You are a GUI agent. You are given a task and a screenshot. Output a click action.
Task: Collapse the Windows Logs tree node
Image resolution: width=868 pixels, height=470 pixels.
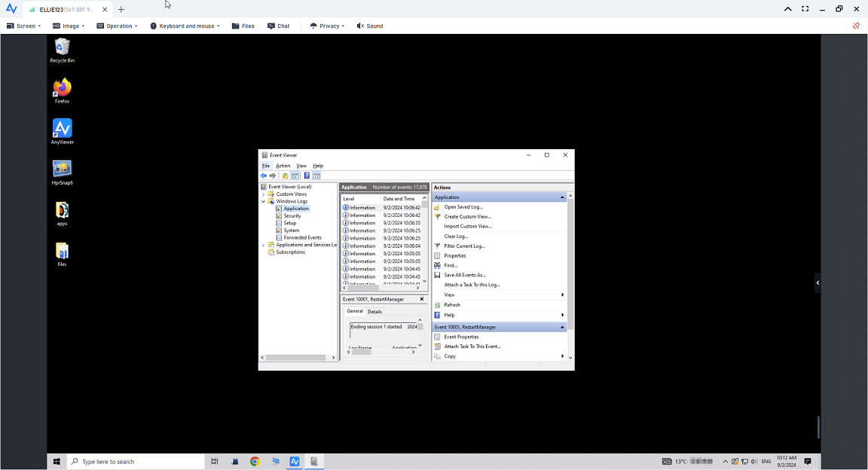pos(263,201)
